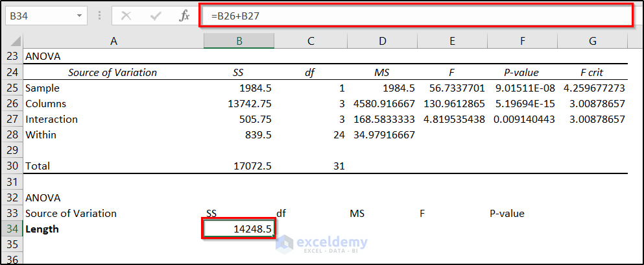Viewport: 644px width, 265px height.
Task: Click the P-value 9.01511E-08
Action: (x=525, y=88)
